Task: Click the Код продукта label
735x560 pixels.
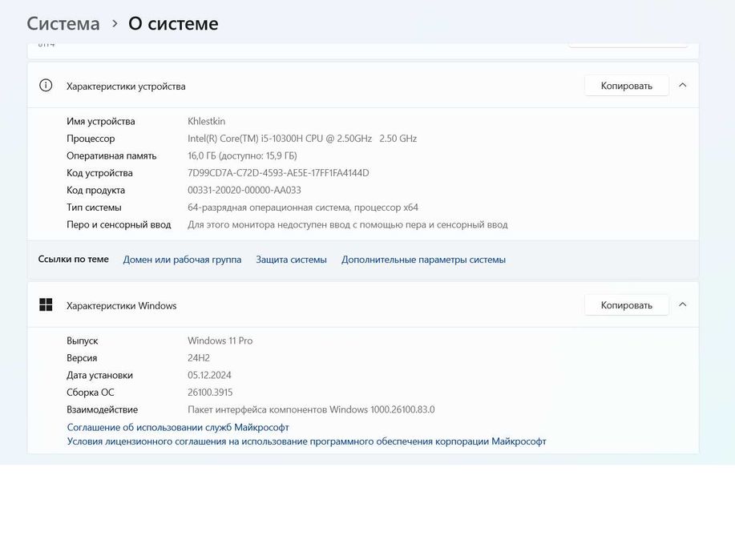Action: coord(95,190)
